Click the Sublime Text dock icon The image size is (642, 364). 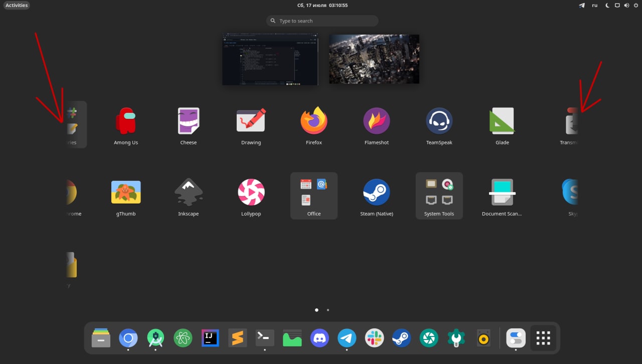point(237,338)
